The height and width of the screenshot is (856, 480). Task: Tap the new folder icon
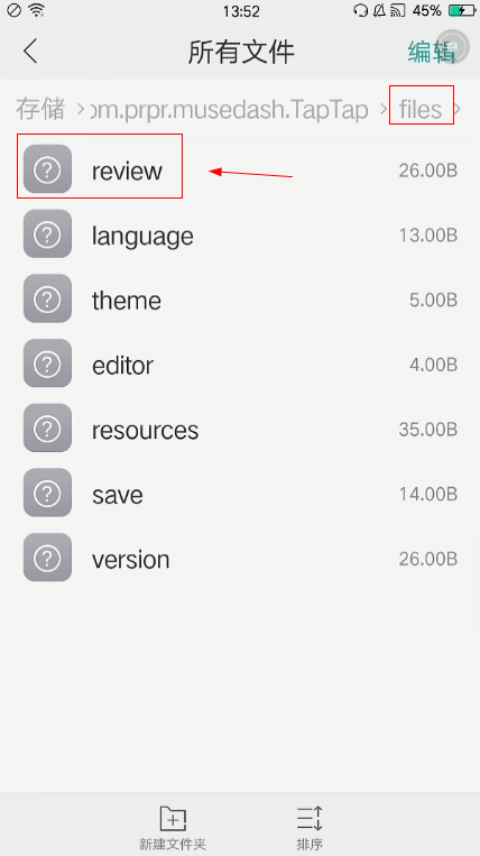[x=173, y=819]
